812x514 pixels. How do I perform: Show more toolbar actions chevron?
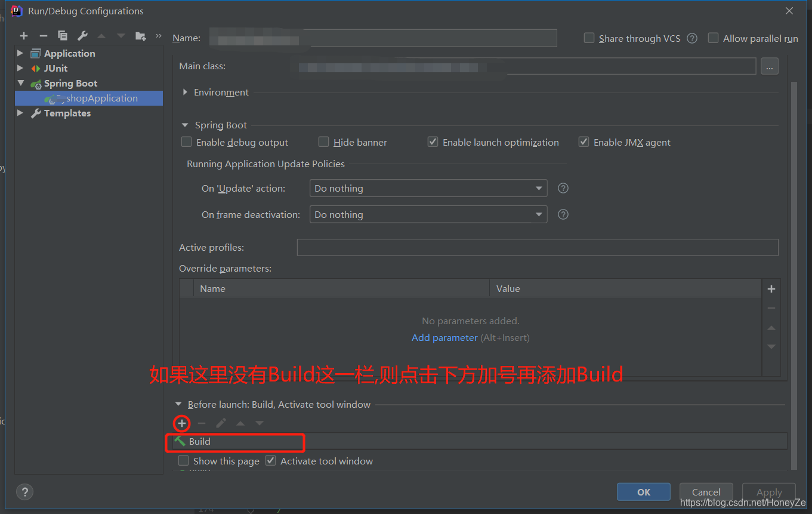point(159,36)
